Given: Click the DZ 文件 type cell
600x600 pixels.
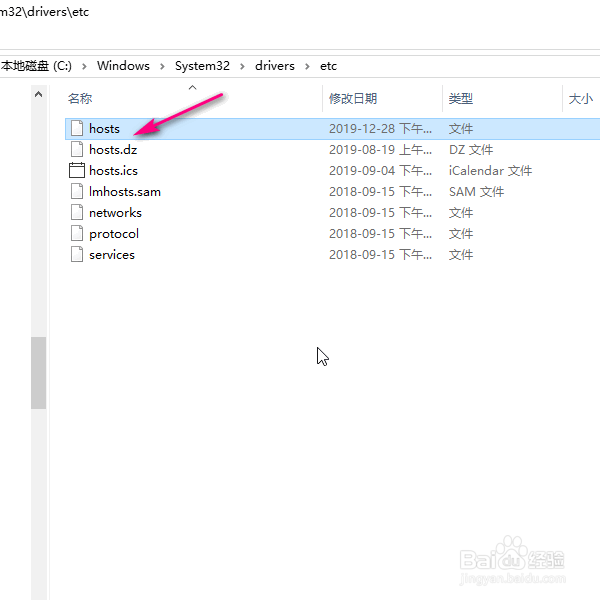Looking at the screenshot, I should tap(471, 150).
